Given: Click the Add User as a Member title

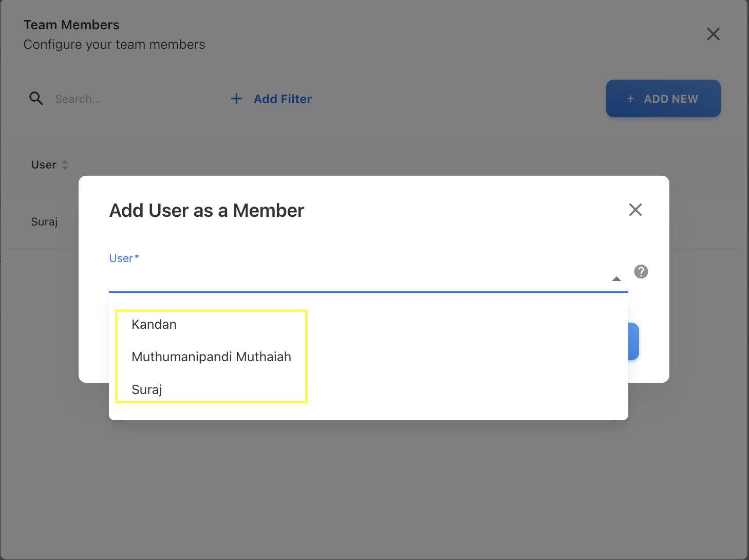Looking at the screenshot, I should pyautogui.click(x=207, y=211).
